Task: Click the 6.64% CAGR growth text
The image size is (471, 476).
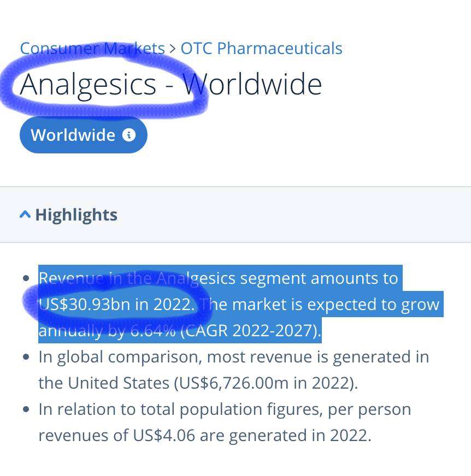Action: coord(158,330)
